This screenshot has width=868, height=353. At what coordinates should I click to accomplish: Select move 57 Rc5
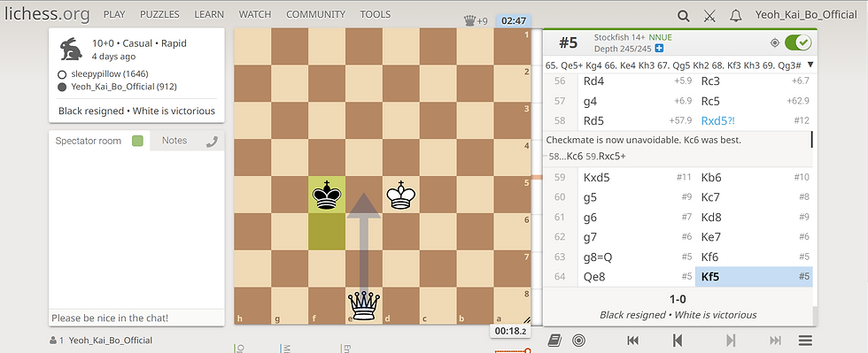(x=754, y=101)
